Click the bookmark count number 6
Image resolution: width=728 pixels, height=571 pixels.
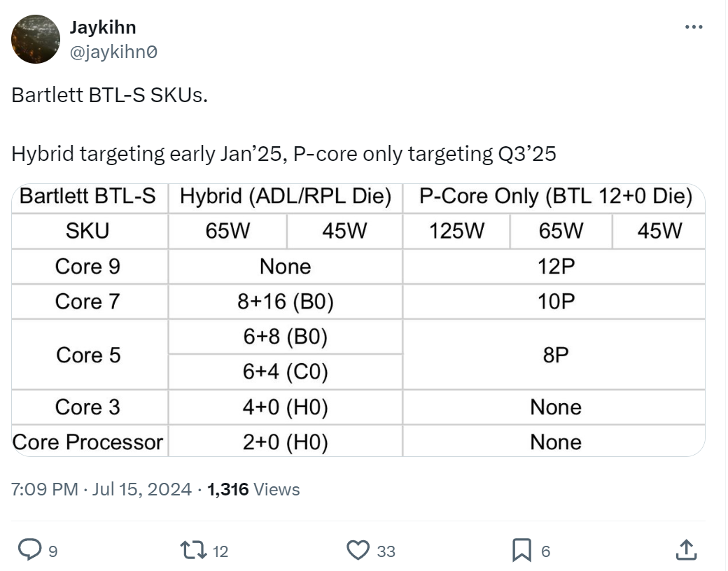coord(546,551)
